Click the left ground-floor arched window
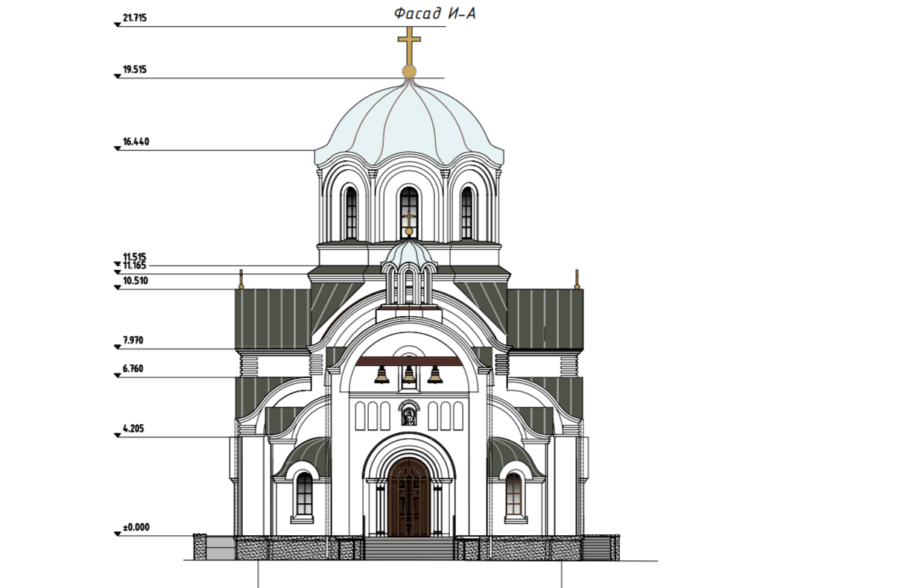Screen dimensions: 909x588 pyautogui.click(x=304, y=494)
